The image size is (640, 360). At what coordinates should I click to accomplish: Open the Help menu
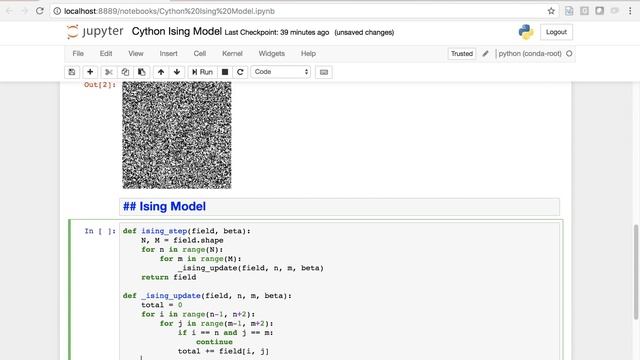308,53
